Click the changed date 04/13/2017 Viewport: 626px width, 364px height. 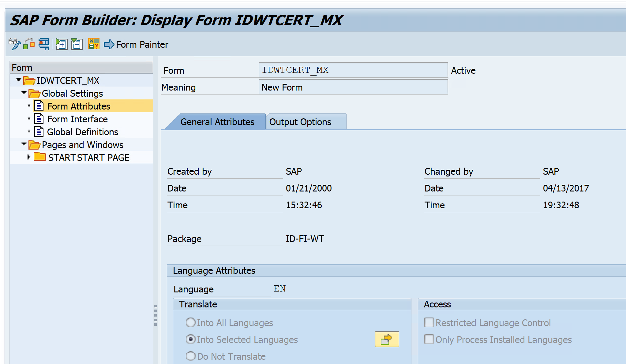click(566, 188)
